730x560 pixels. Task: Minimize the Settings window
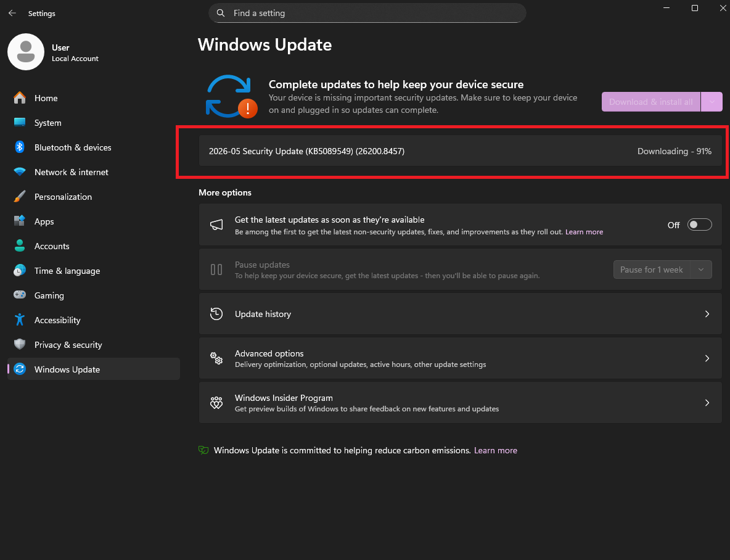coord(666,8)
